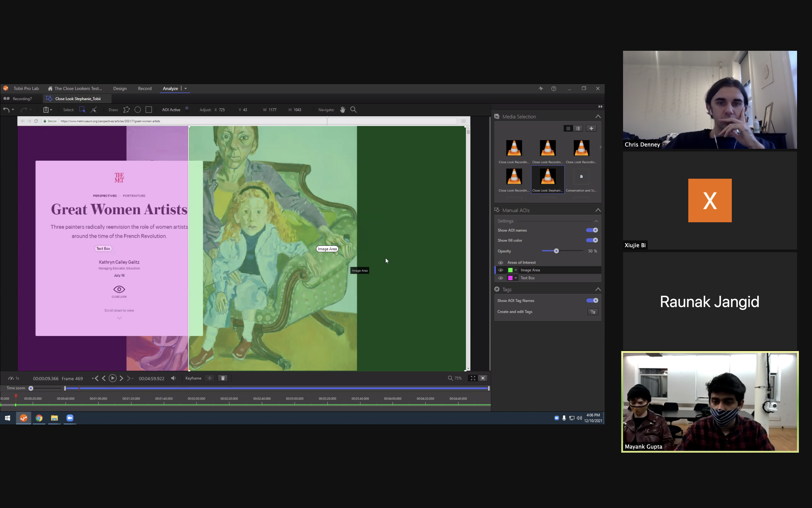
Task: Open The Close Lookers Test project tab
Action: click(x=75, y=88)
